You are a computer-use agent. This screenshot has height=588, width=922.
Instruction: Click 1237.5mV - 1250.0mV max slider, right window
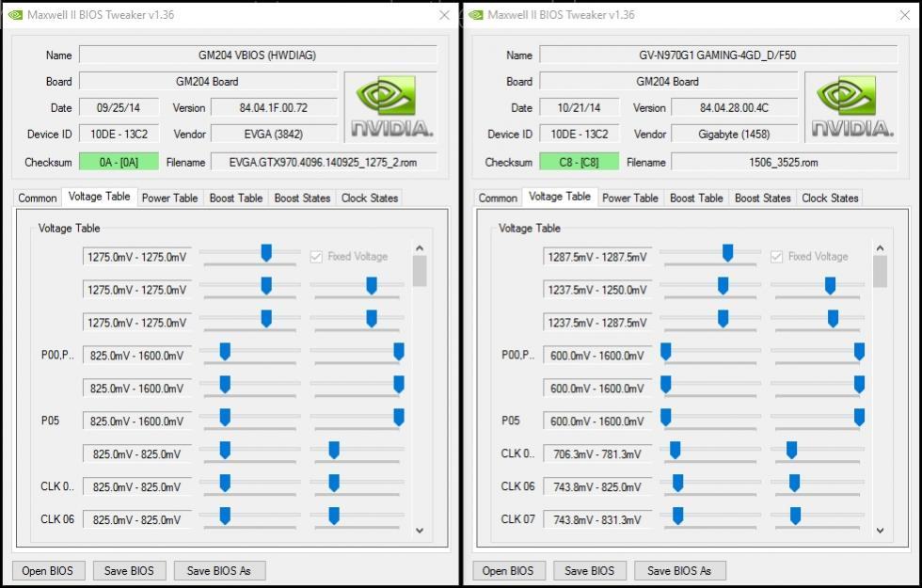(x=830, y=286)
